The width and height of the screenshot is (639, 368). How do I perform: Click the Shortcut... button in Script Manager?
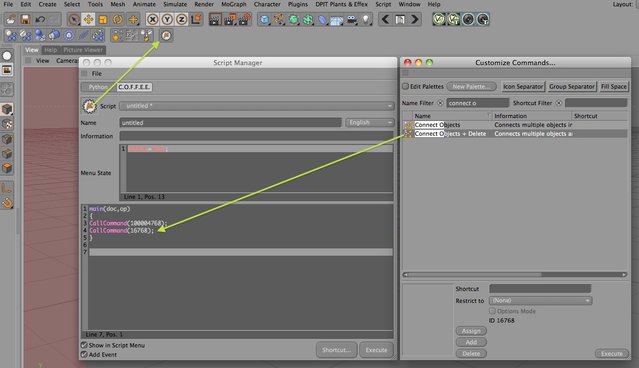coord(337,350)
